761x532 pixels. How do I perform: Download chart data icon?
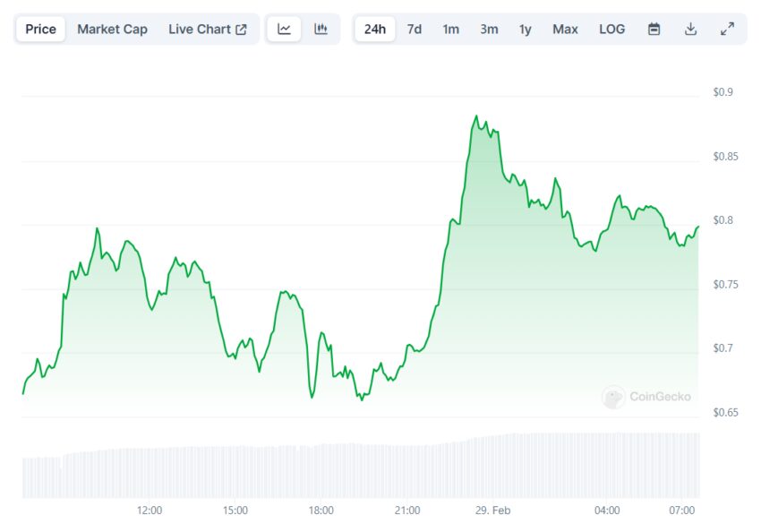690,30
